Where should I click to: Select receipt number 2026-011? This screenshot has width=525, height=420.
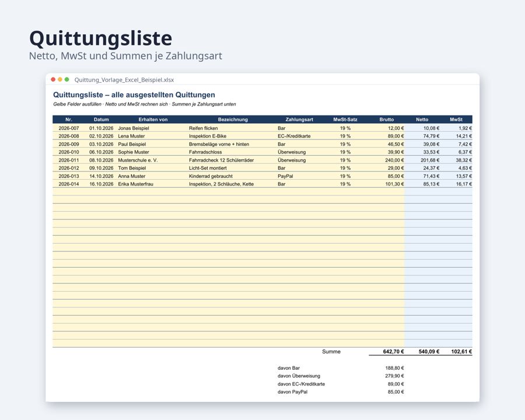click(x=69, y=160)
